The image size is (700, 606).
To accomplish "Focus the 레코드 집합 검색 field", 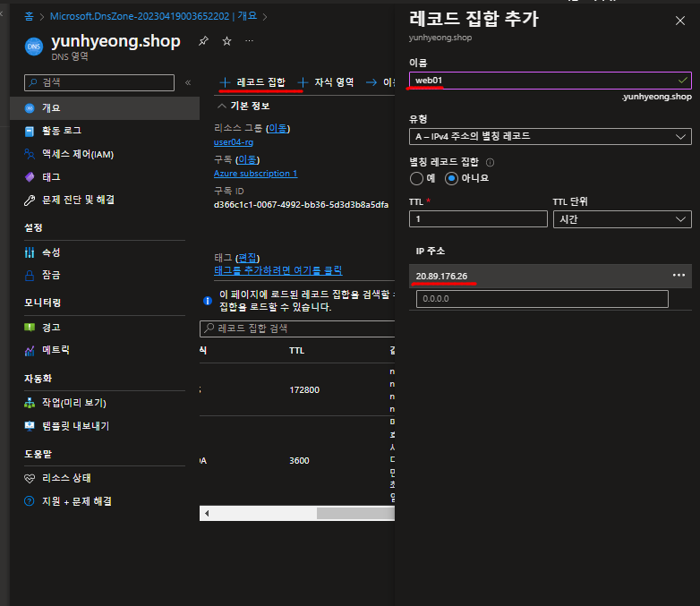I will point(297,329).
